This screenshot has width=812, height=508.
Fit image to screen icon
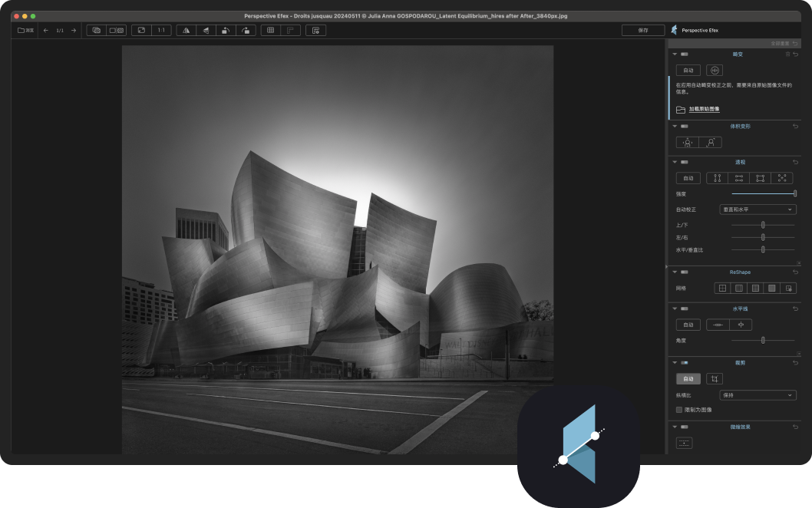[x=141, y=31]
